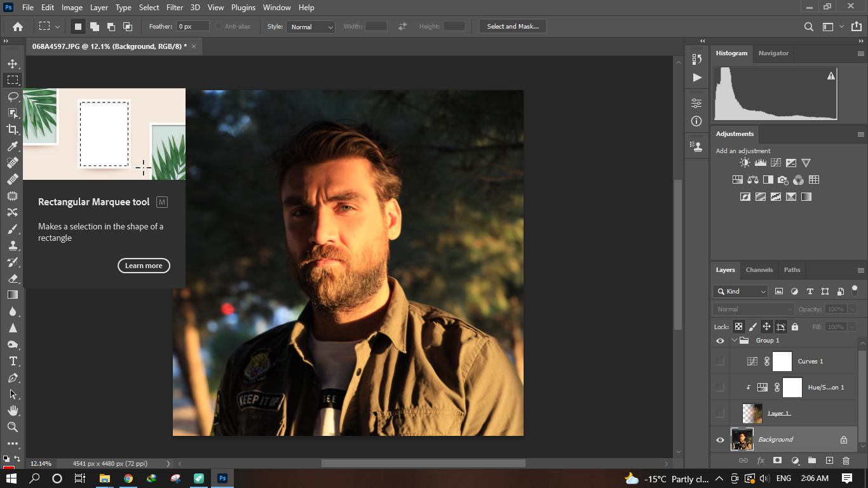868x488 pixels.
Task: Select the Lasso tool
Action: [x=12, y=97]
